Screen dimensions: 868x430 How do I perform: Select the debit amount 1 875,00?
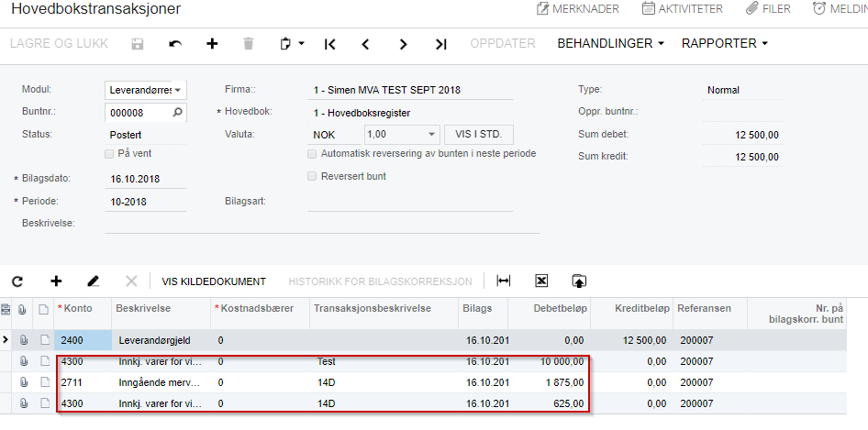(549, 382)
